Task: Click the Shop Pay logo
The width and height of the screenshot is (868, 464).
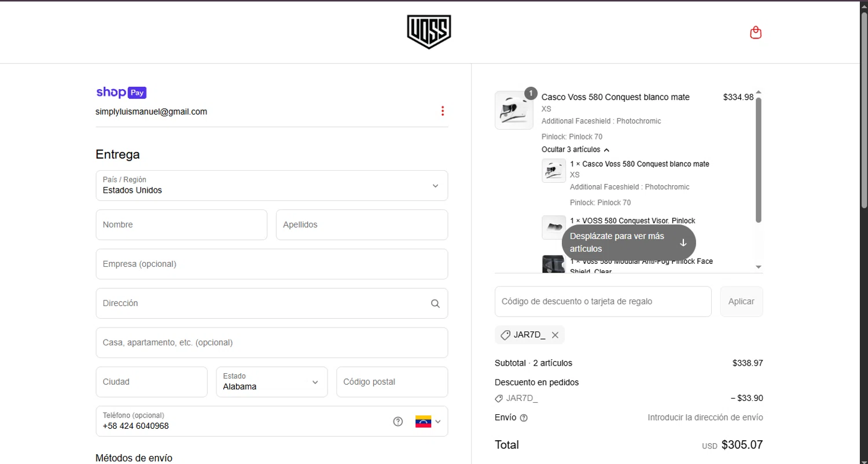Action: (121, 93)
